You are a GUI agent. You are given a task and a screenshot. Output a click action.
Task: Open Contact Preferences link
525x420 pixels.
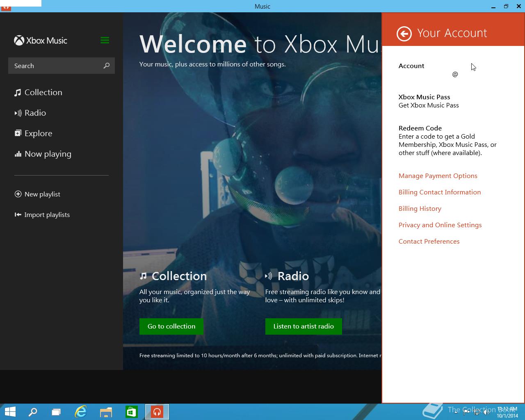429,242
